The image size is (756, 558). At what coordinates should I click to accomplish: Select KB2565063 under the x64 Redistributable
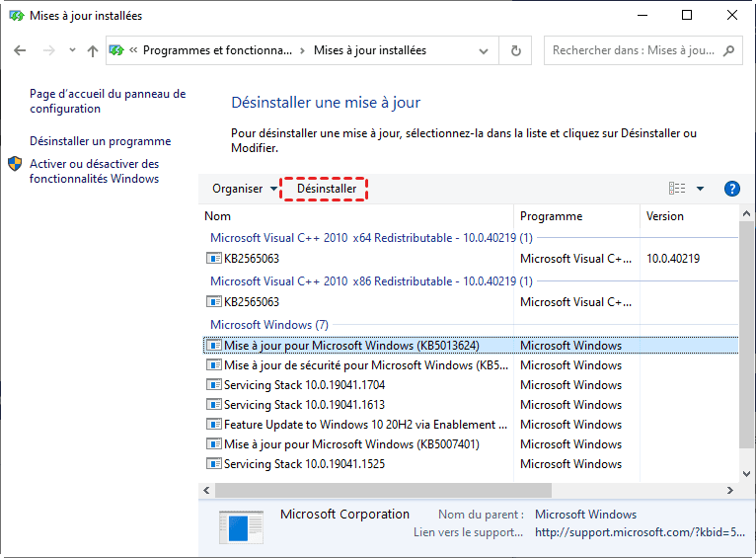pos(471,259)
